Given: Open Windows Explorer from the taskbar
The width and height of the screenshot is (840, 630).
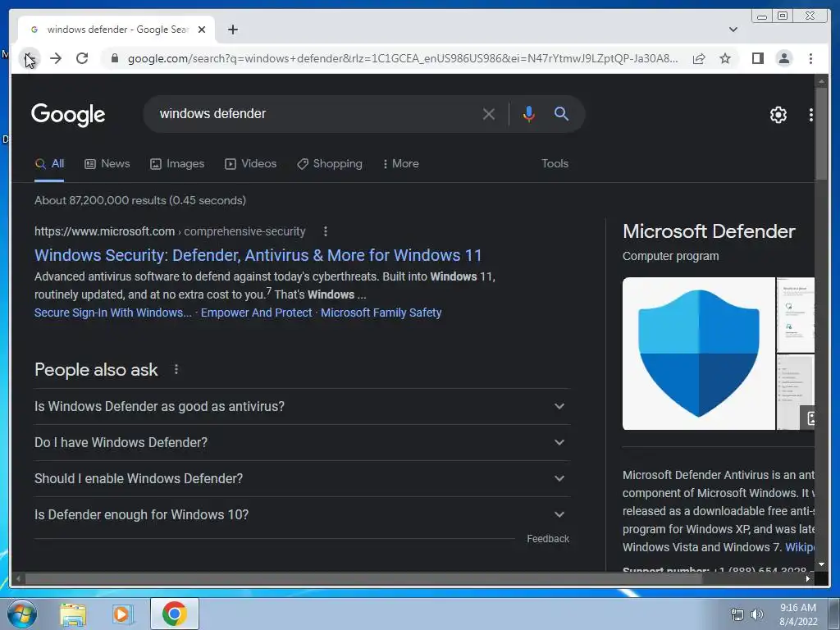Looking at the screenshot, I should pyautogui.click(x=72, y=614).
